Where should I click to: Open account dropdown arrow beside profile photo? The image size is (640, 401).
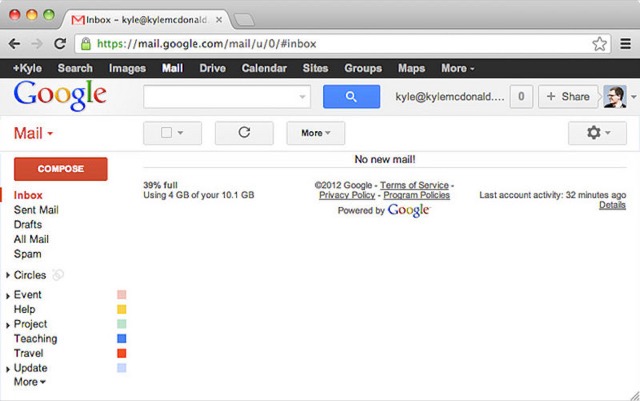click(x=633, y=97)
